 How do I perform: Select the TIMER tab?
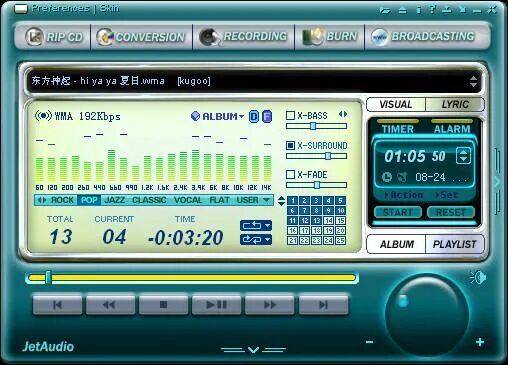tap(398, 129)
